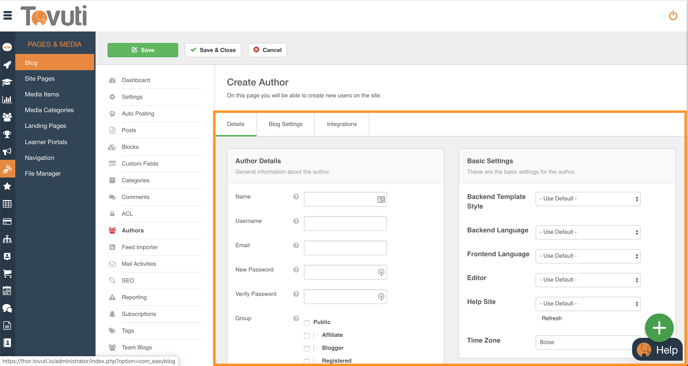Click the Verify Password input field
688x366 pixels.
tap(345, 297)
